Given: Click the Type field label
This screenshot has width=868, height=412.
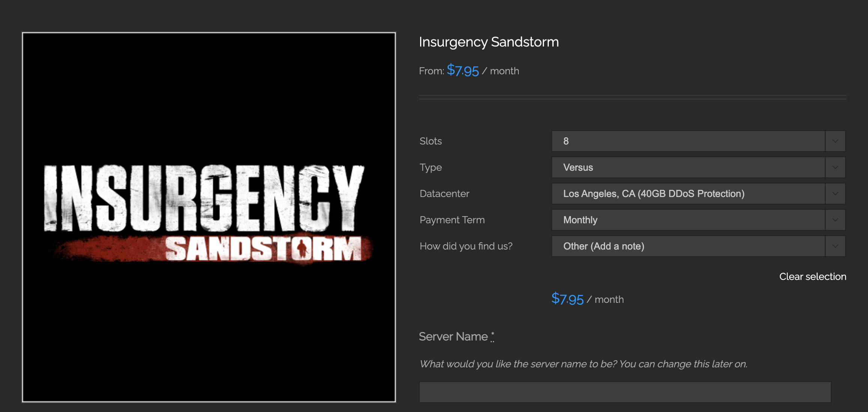Looking at the screenshot, I should point(431,167).
